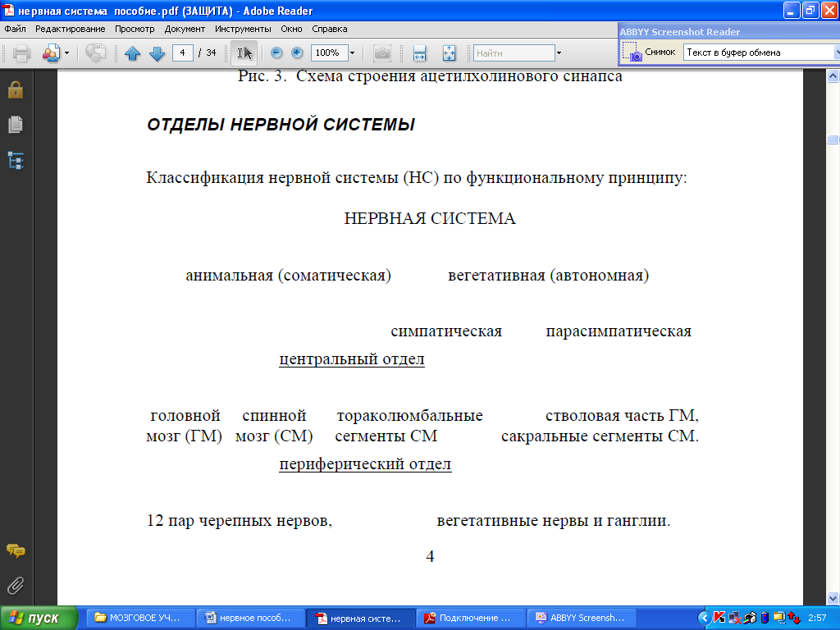Click the пуск Start button
840x630 pixels.
[39, 618]
